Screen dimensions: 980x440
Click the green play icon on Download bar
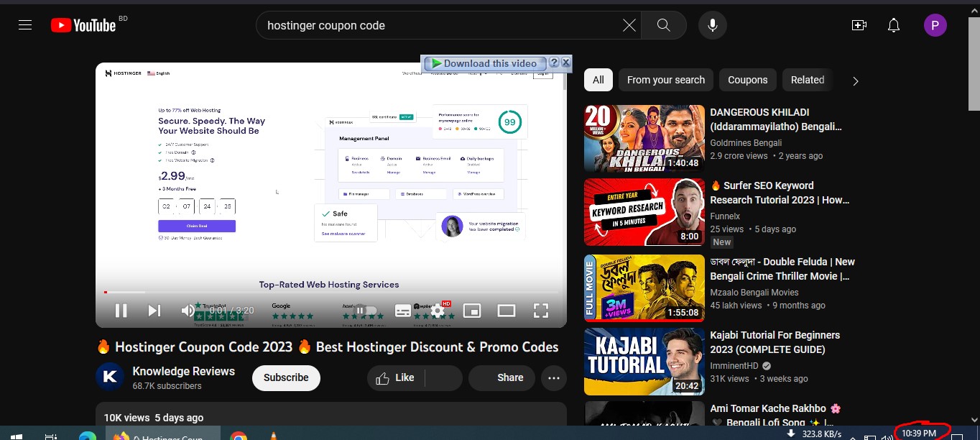(x=436, y=63)
